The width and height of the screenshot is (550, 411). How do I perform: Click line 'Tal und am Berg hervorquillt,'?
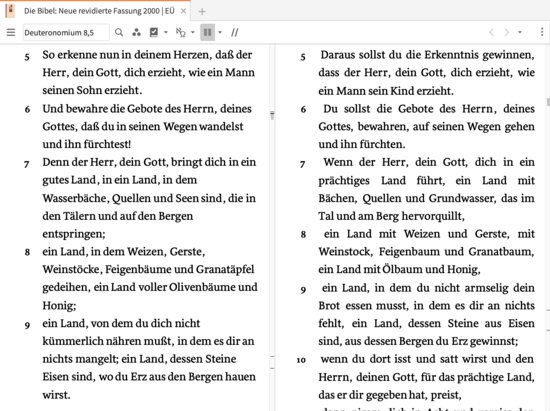coord(391,216)
